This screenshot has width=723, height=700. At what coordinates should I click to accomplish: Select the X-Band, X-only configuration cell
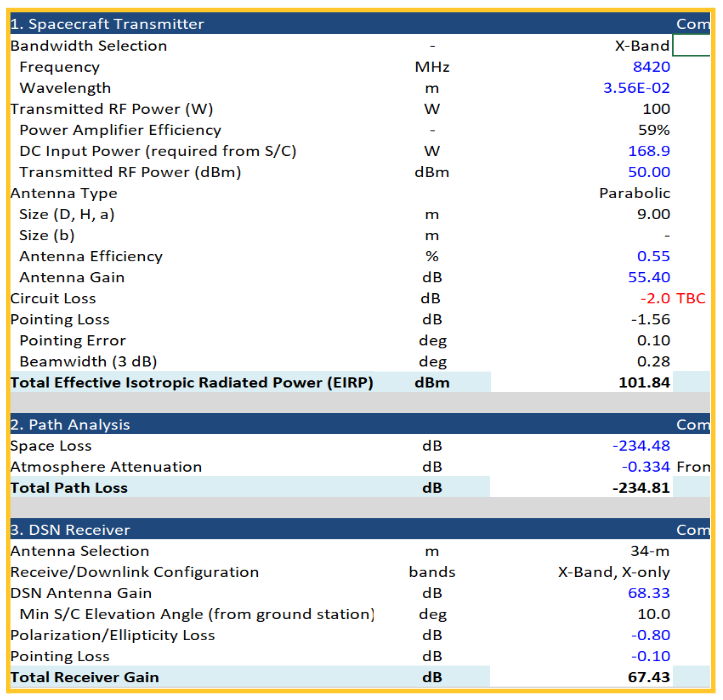point(614,572)
